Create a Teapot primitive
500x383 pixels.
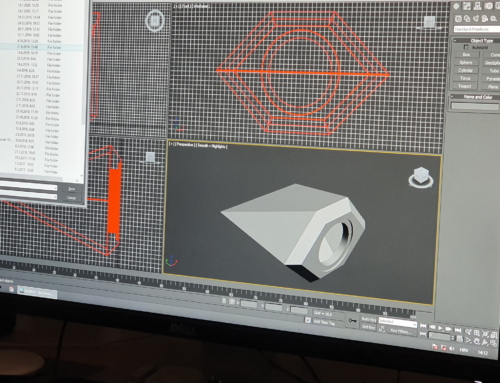coord(465,86)
